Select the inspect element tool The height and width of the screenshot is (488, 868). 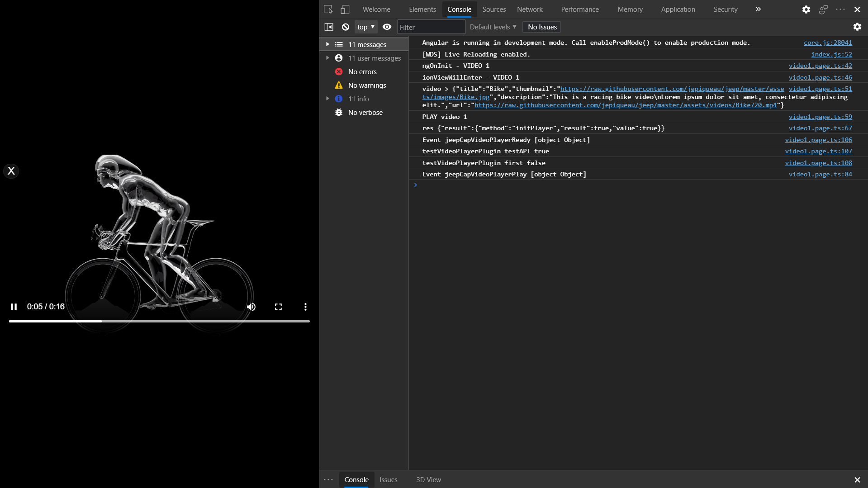click(x=328, y=9)
